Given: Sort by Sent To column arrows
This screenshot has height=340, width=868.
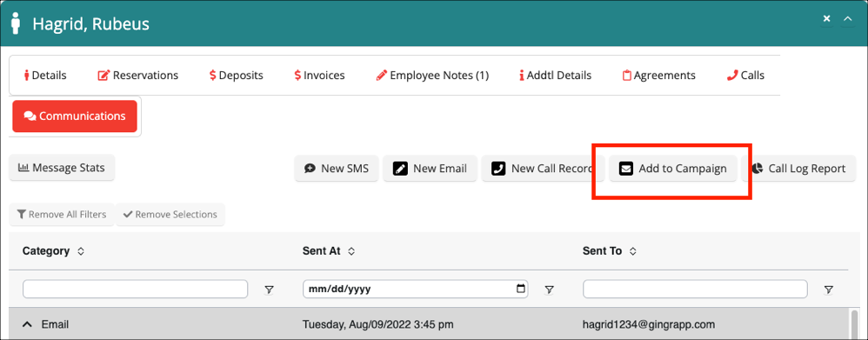Looking at the screenshot, I should (x=632, y=251).
